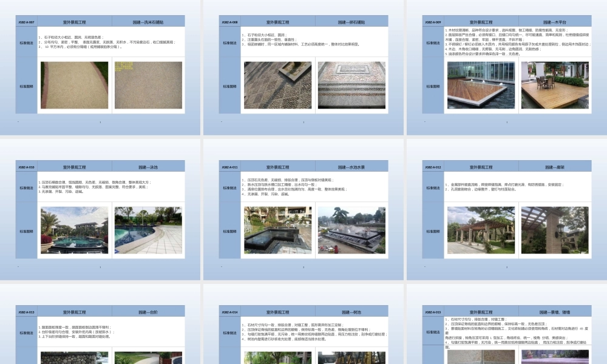Open the pergola column close-up photo

click(x=555, y=230)
